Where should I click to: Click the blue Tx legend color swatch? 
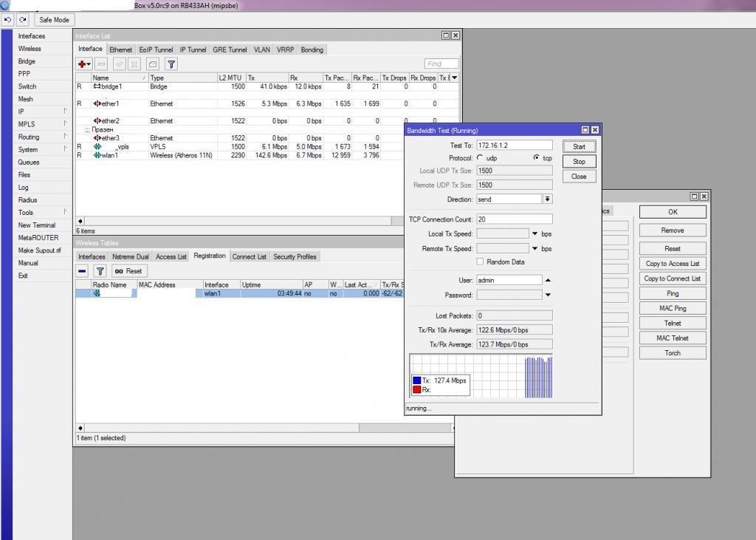(x=416, y=380)
